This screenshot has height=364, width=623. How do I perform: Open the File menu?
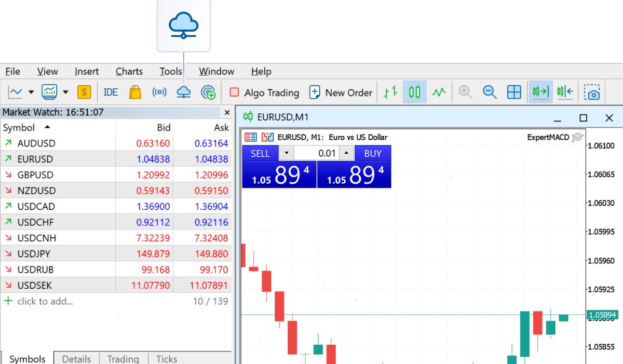coord(12,71)
